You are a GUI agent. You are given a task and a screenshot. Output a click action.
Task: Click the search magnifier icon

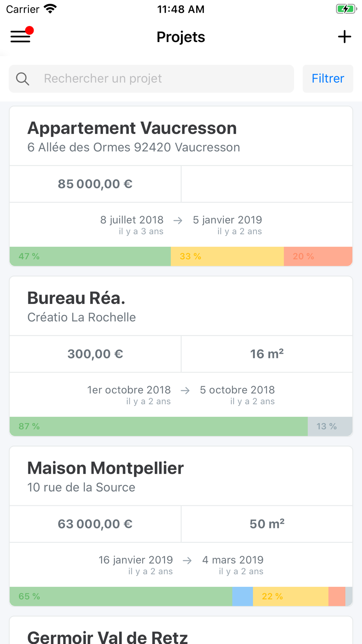tap(22, 79)
